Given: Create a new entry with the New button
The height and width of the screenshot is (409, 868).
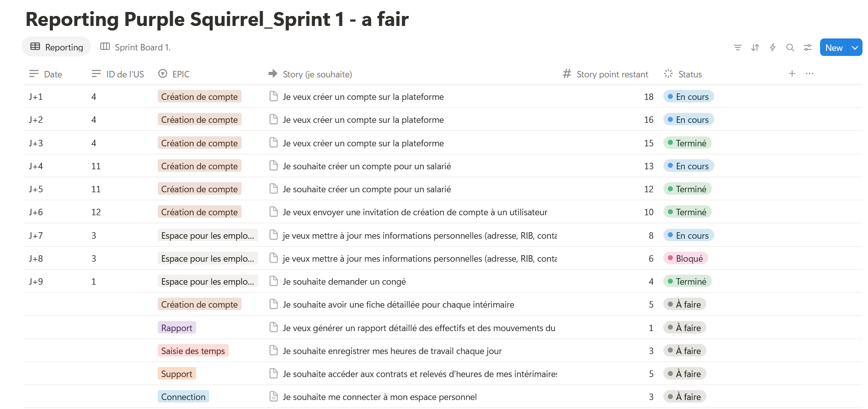Looking at the screenshot, I should point(833,47).
